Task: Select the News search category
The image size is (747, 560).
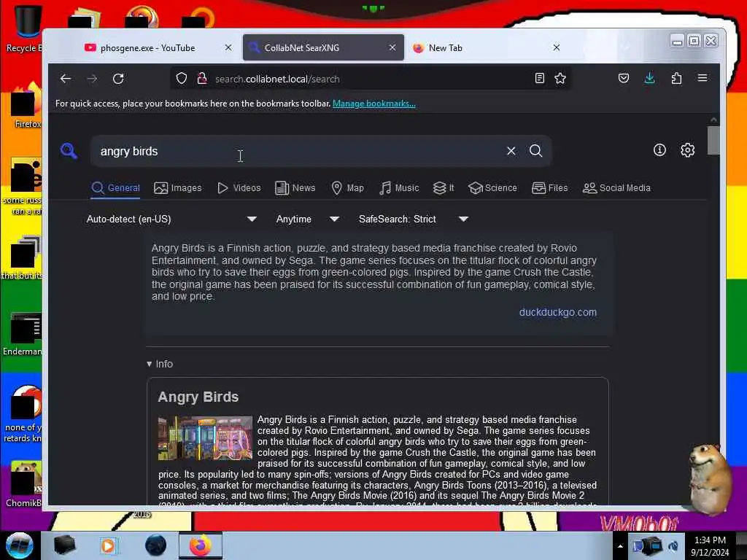Action: click(x=295, y=188)
